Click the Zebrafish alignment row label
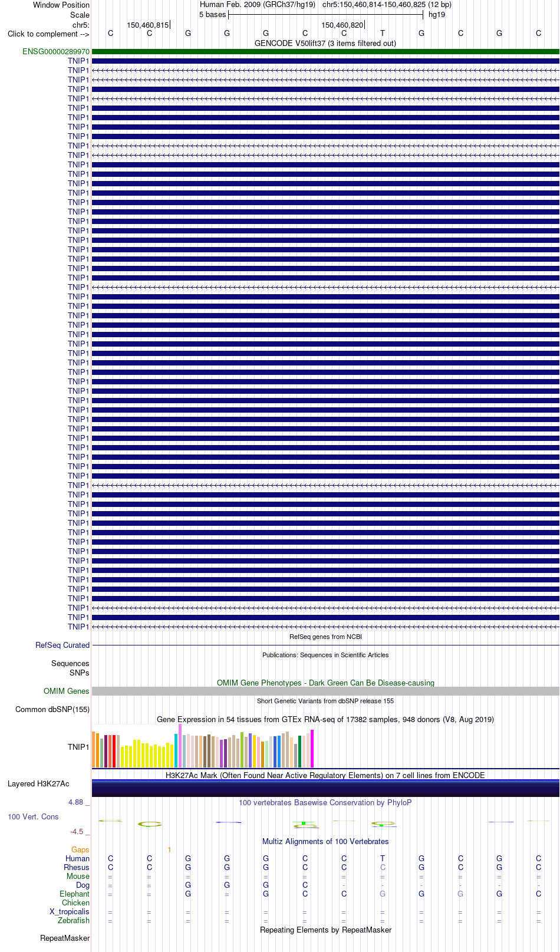Screen dimensions: 560x952 (74, 920)
